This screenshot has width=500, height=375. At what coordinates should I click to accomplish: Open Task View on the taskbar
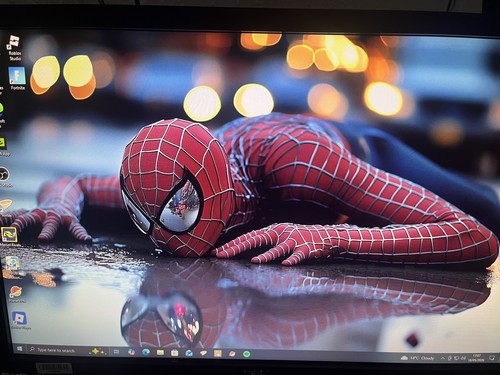coord(116,352)
